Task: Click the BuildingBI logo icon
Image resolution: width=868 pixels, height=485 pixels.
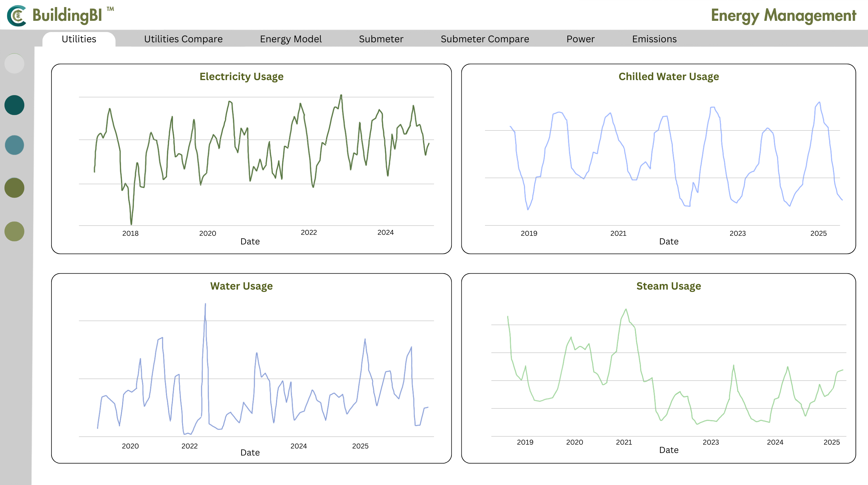Action: point(17,15)
